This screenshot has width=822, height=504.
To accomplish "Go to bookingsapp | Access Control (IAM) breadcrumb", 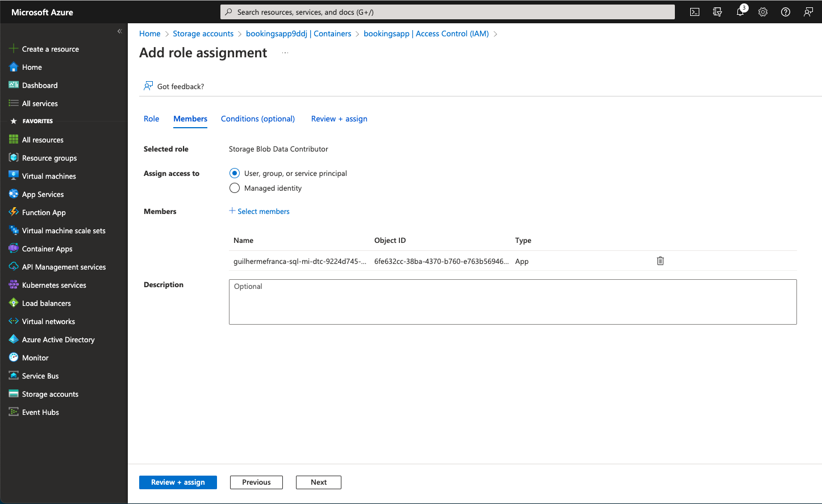I will point(426,33).
